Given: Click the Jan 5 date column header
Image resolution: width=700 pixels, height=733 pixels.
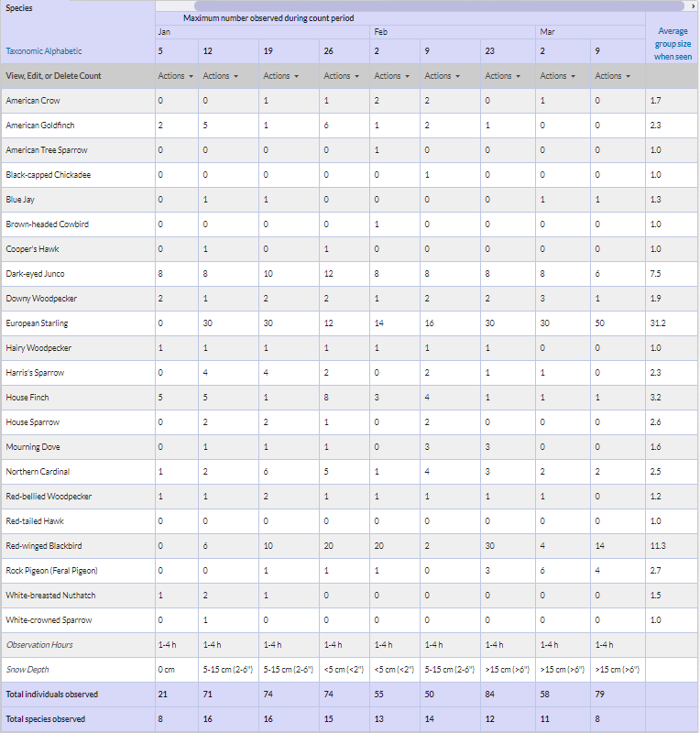Looking at the screenshot, I should 160,51.
